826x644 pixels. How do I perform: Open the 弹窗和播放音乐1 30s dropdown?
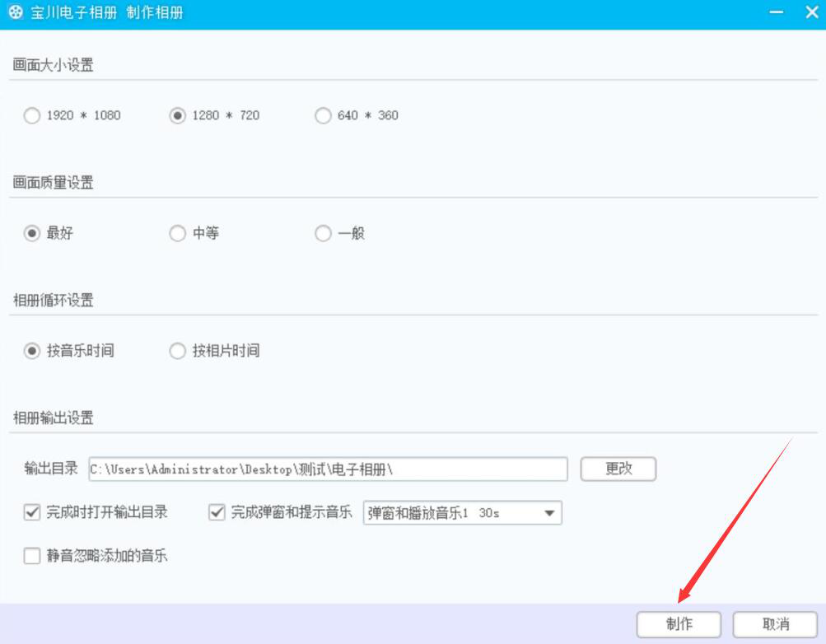[463, 513]
